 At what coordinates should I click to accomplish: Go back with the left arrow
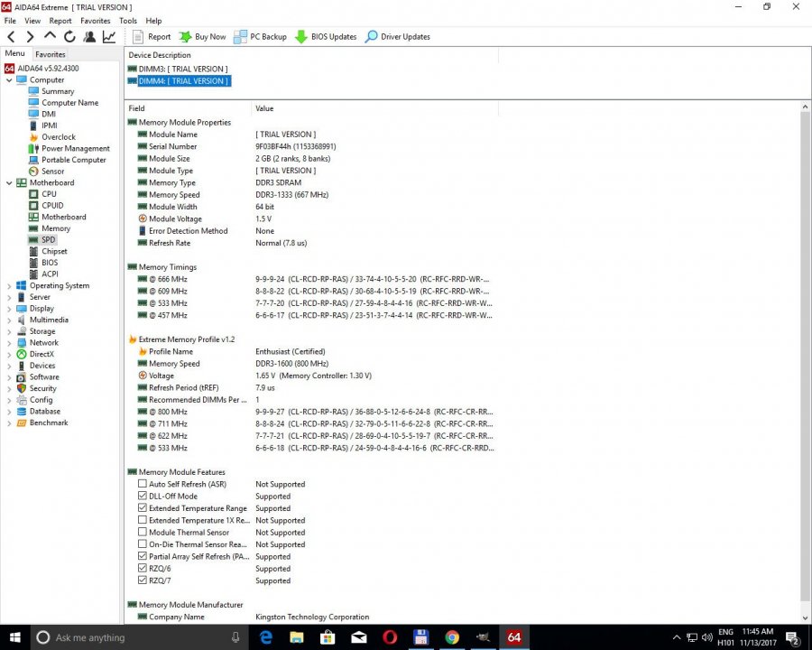[11, 37]
